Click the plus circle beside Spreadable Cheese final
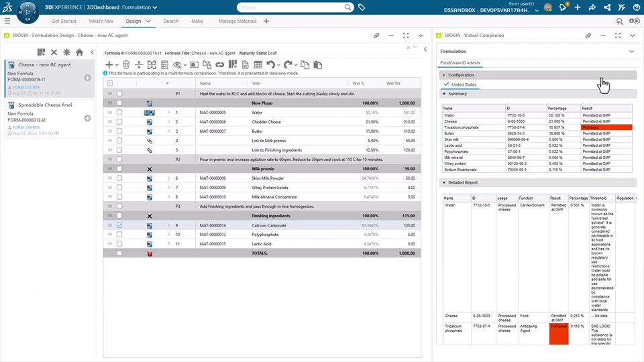The height and width of the screenshot is (362, 644). [x=87, y=118]
